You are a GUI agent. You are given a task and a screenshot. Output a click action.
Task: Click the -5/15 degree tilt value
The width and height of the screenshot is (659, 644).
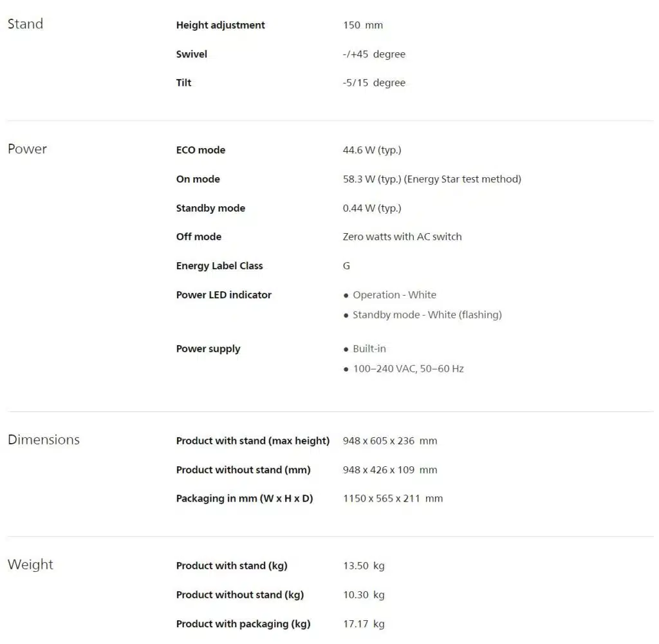374,82
